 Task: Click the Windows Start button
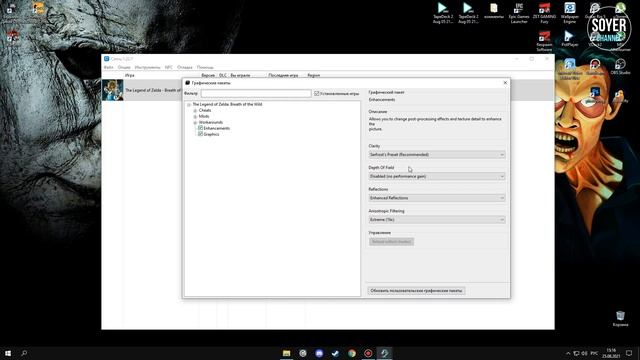8,353
